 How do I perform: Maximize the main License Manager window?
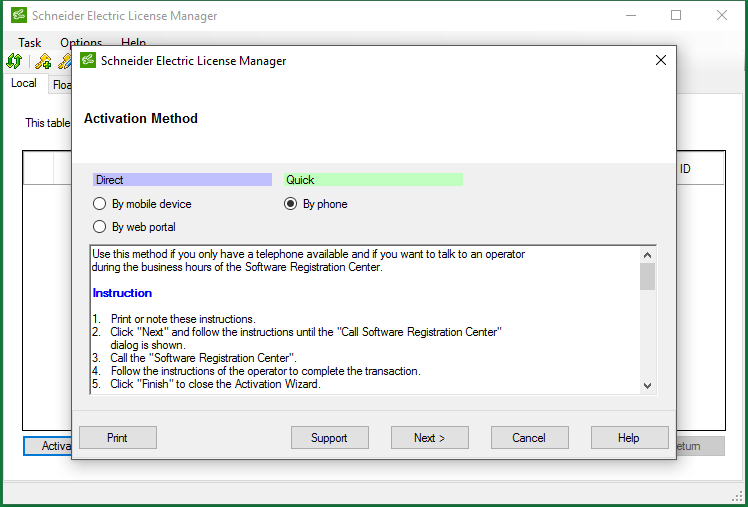[x=676, y=15]
